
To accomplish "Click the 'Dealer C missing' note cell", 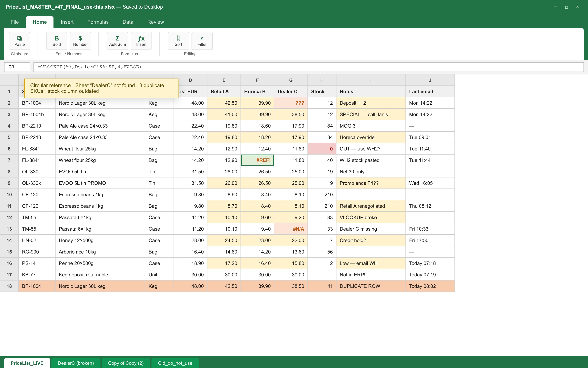I will 371,229.
